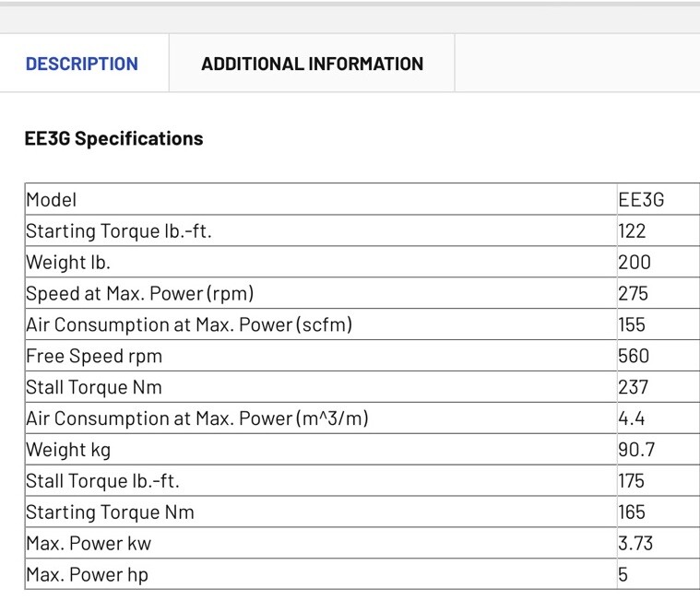Image resolution: width=700 pixels, height=612 pixels.
Task: Select Starting Torque lb.-ft. row label
Action: 119,231
